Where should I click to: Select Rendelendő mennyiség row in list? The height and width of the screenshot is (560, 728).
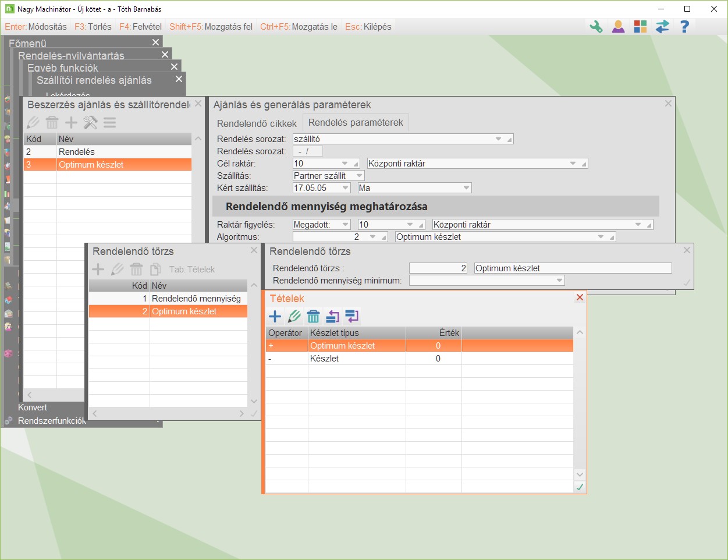[196, 299]
